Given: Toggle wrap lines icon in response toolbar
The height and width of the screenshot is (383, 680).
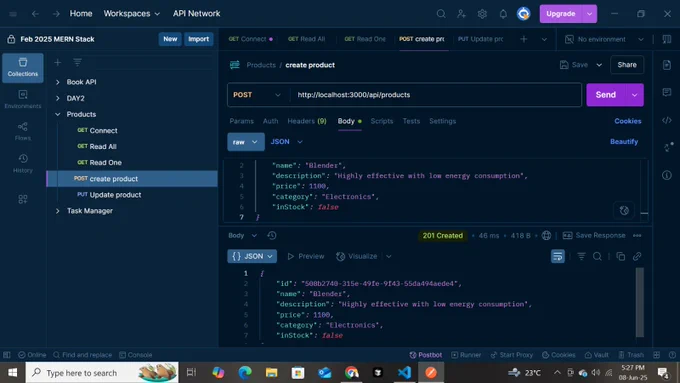Looking at the screenshot, I should [558, 256].
